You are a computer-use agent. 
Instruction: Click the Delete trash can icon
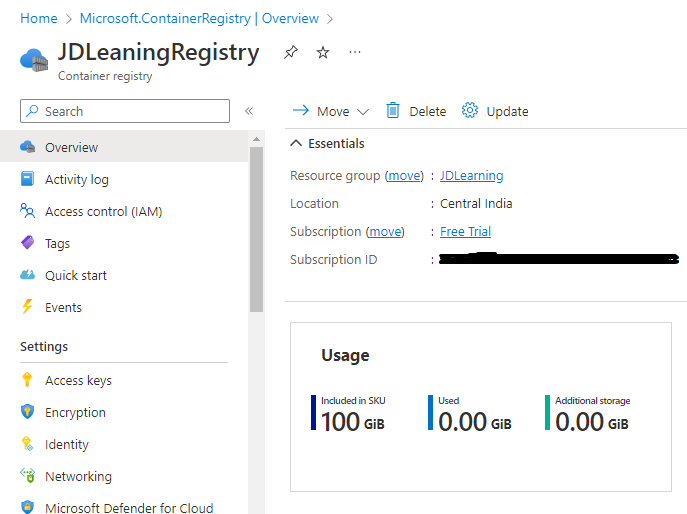pos(393,110)
